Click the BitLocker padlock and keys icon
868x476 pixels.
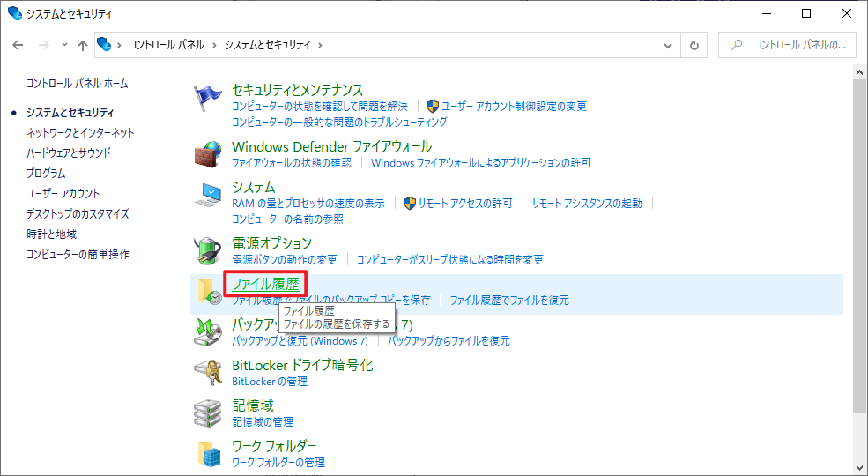point(208,373)
